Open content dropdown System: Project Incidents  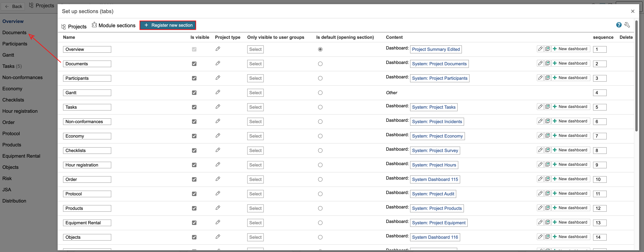click(437, 122)
